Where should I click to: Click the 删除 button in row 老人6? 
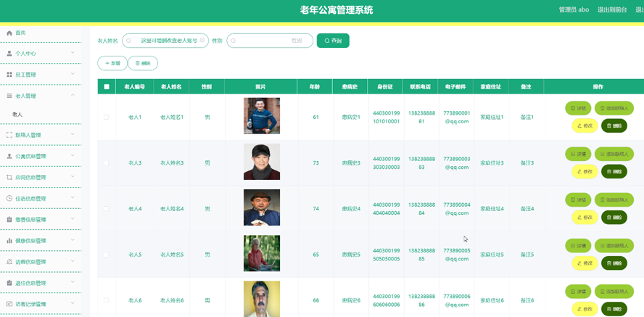614,309
